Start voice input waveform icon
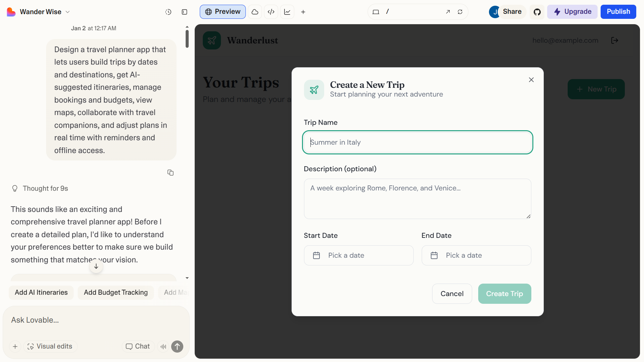The width and height of the screenshot is (644, 362). point(163,347)
